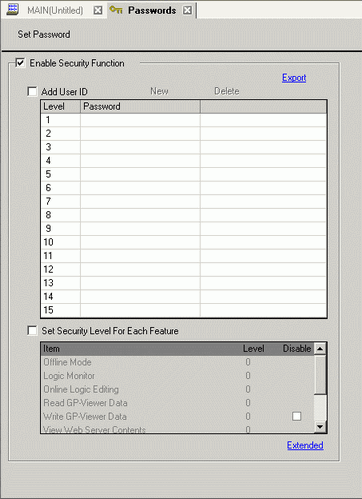Open the Export link
Screen dimensions: 362x499
pyautogui.click(x=294, y=78)
